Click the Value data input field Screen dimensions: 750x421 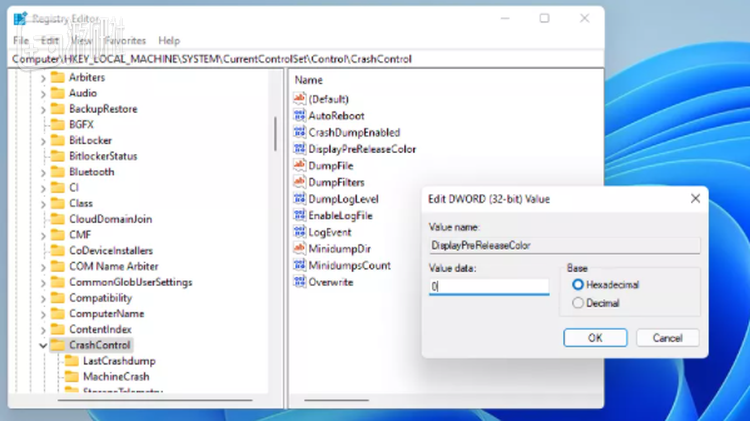point(489,287)
